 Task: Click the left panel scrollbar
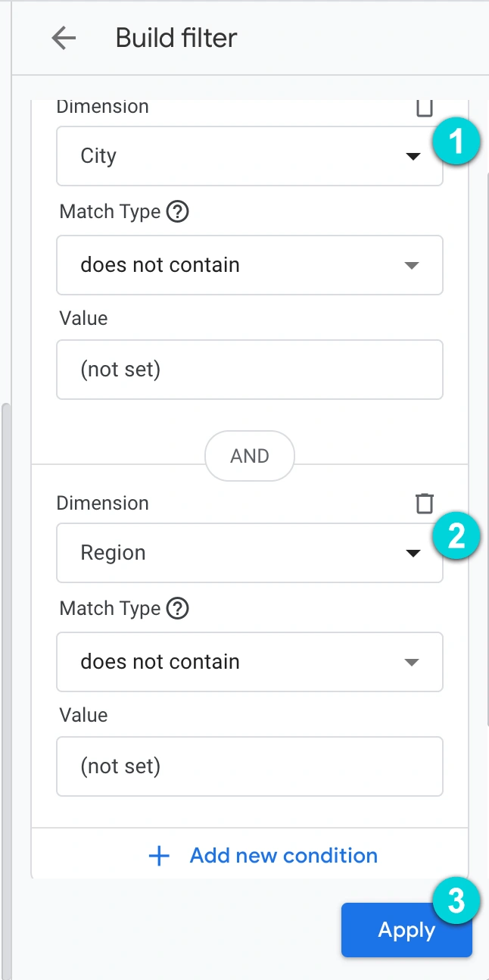[x=7, y=691]
